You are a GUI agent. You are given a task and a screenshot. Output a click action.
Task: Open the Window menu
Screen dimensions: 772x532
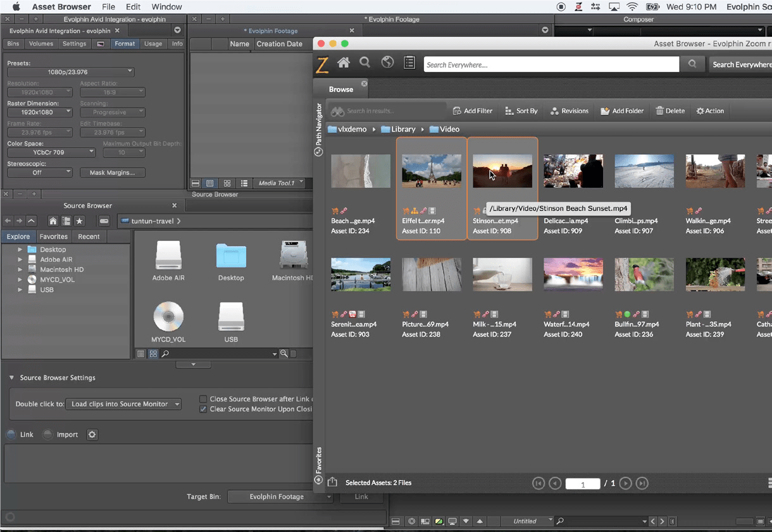(166, 7)
